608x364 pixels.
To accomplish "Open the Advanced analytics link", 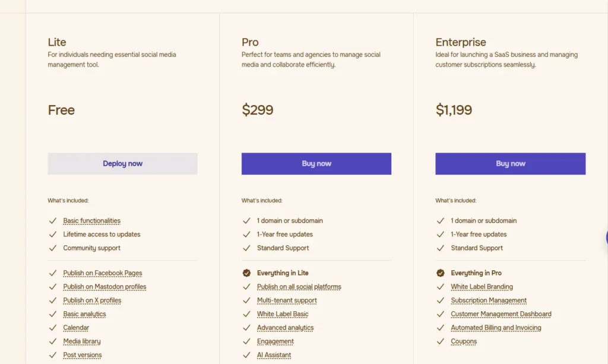I will tap(286, 328).
